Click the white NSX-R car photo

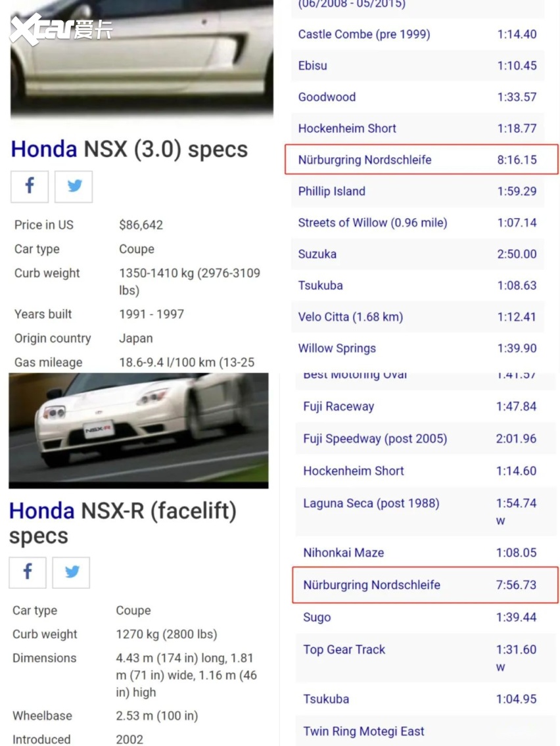138,431
